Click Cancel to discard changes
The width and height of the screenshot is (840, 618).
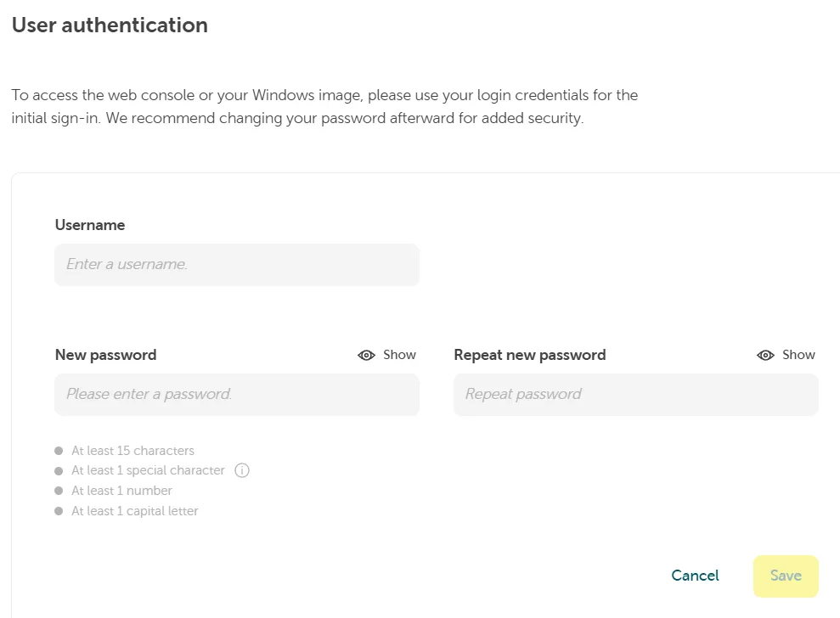coord(695,576)
